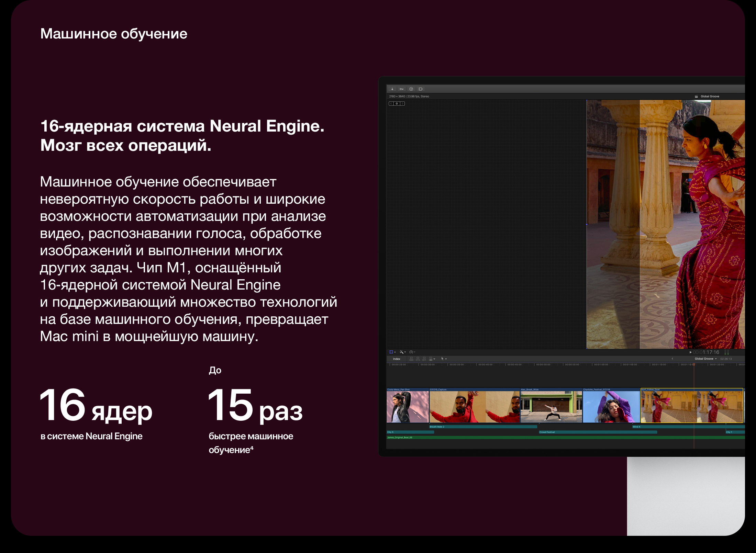
Task: Open the timeline Index panel
Action: click(x=397, y=359)
